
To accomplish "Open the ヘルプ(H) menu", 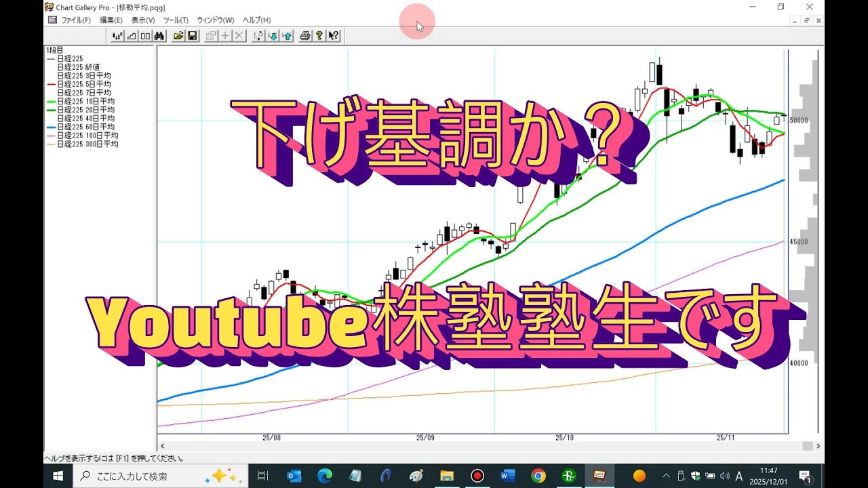I will point(256,20).
